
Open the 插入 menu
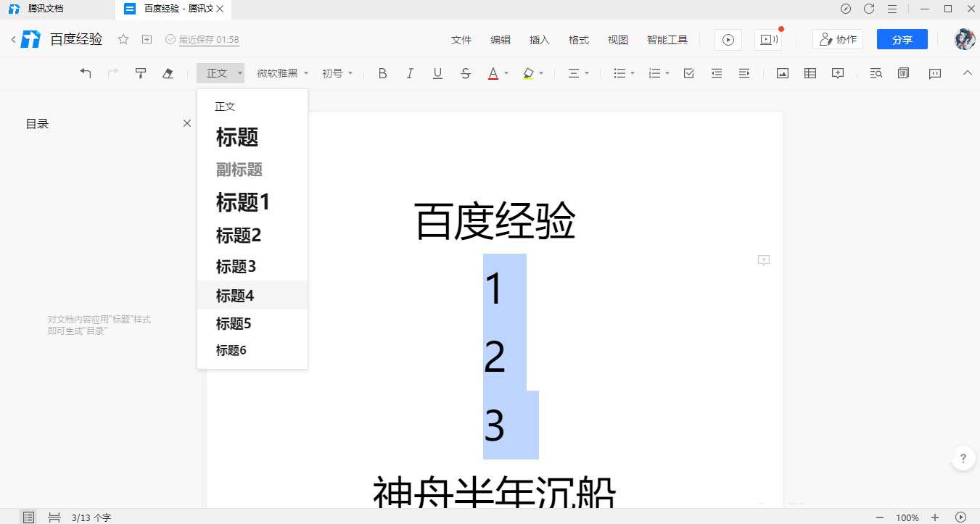pyautogui.click(x=540, y=40)
